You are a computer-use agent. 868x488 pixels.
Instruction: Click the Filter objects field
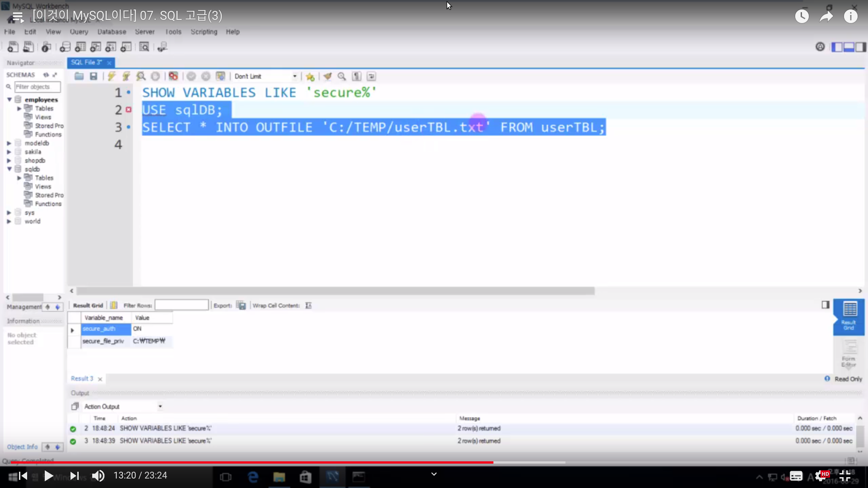click(x=38, y=87)
